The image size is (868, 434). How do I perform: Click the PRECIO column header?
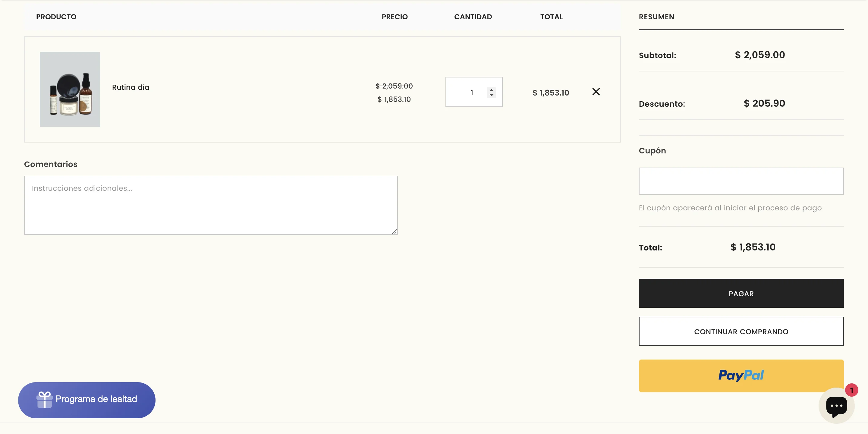point(394,17)
